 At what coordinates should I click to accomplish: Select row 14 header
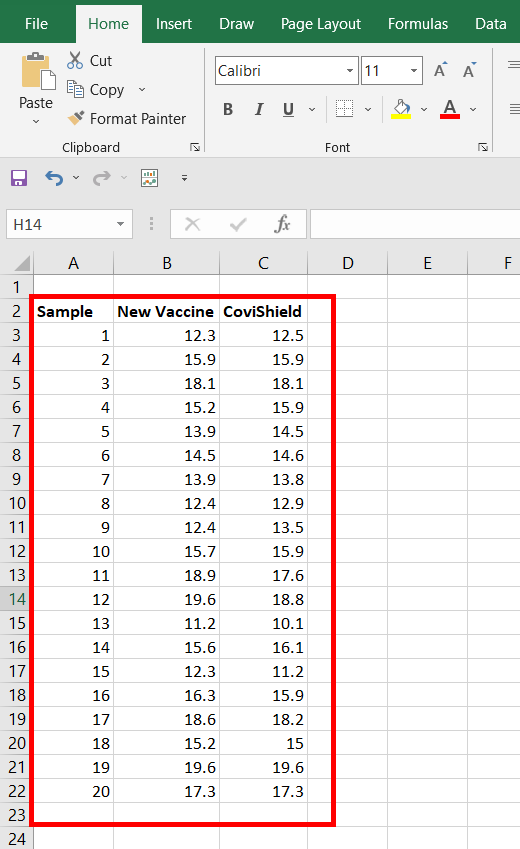click(17, 599)
